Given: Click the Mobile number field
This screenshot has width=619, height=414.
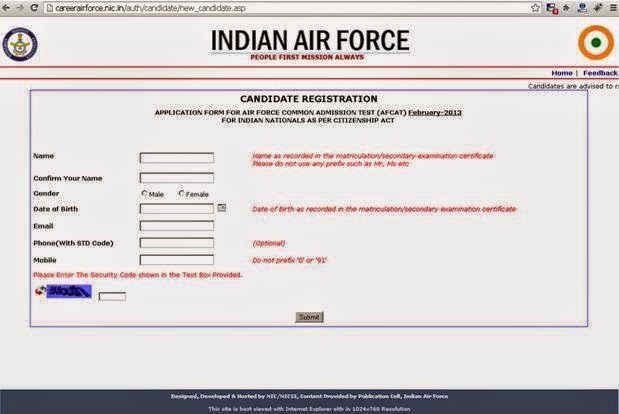Looking at the screenshot, I should [x=177, y=260].
